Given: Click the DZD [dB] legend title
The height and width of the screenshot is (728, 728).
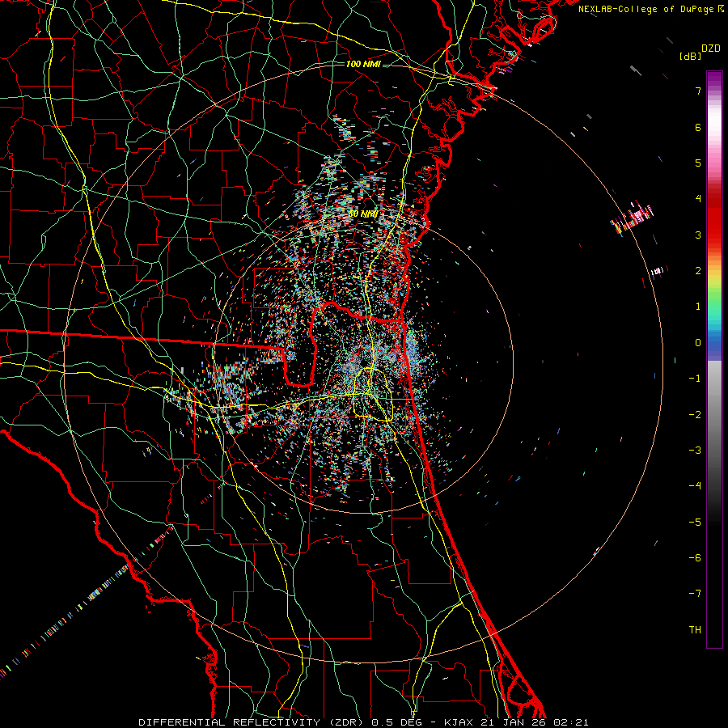Looking at the screenshot, I should 700,52.
